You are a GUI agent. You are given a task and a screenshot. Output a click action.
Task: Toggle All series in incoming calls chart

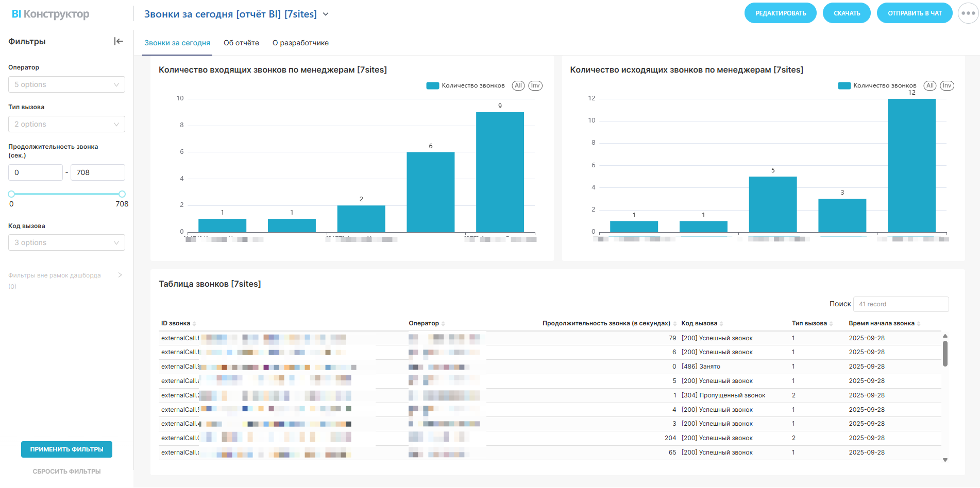point(518,85)
